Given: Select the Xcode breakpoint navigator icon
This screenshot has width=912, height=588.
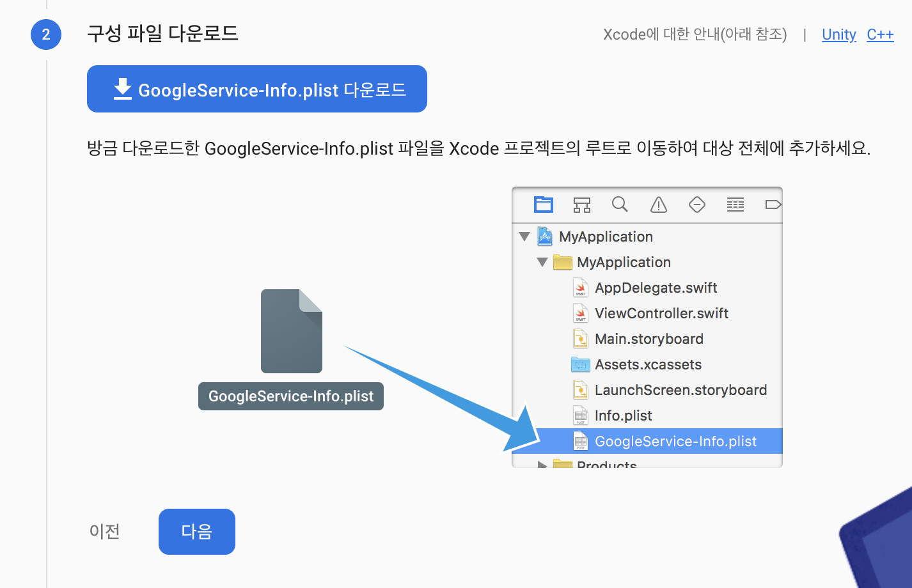Looking at the screenshot, I should point(773,205).
